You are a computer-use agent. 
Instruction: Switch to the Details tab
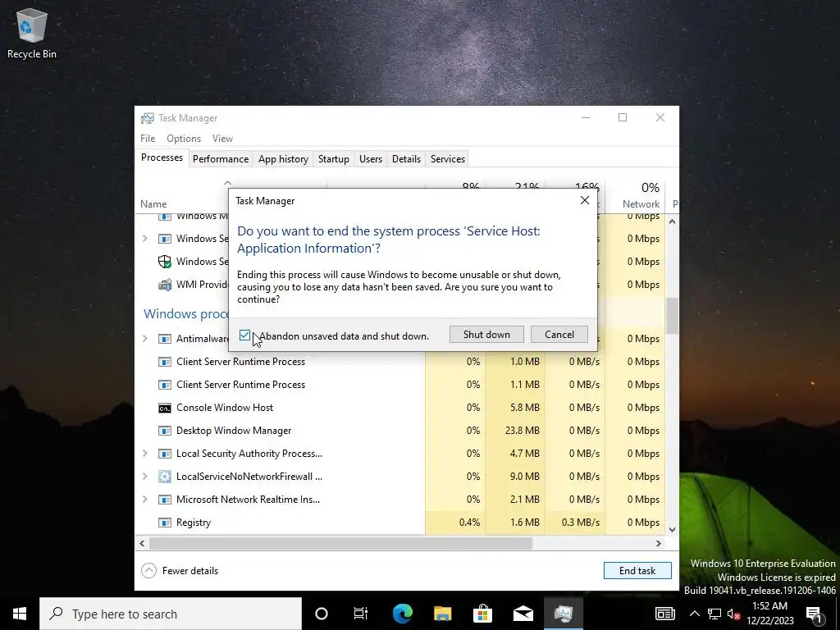406,159
